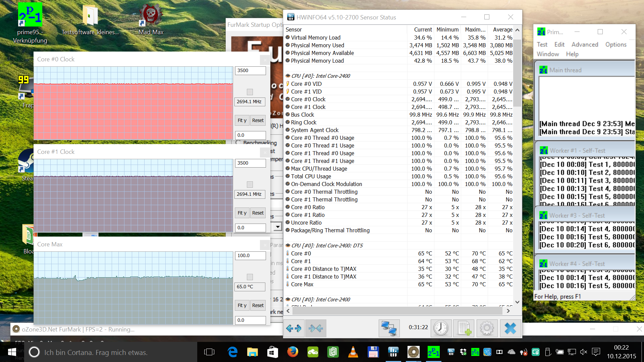The image size is (644, 362).
Task: Click Fit y in Core #0 Clock
Action: click(x=242, y=120)
